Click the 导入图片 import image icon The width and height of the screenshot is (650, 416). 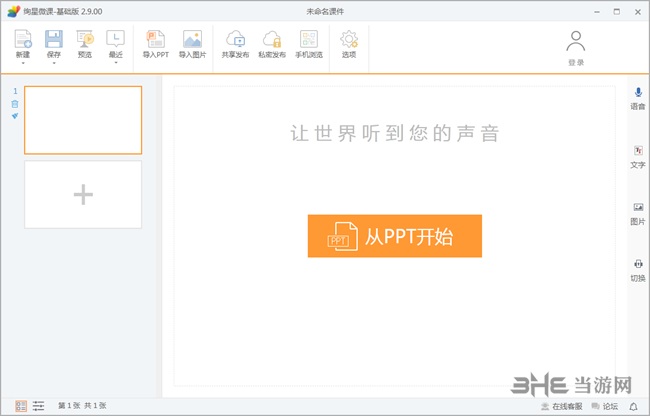192,39
